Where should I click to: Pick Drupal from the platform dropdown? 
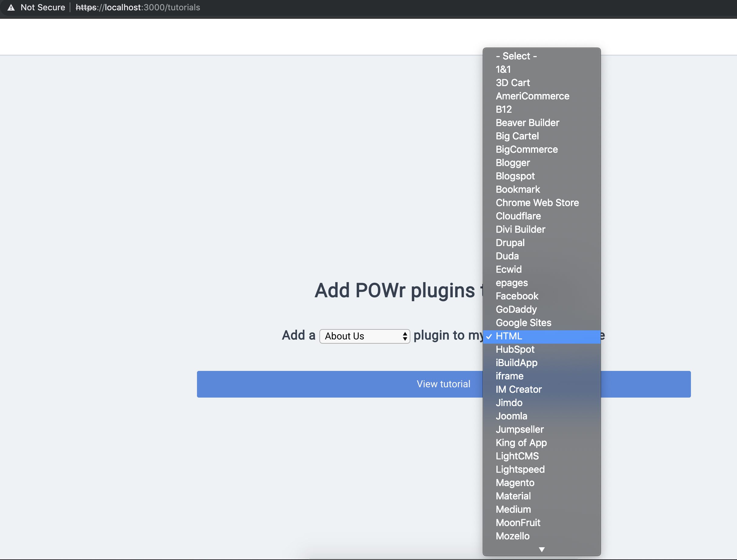510,243
